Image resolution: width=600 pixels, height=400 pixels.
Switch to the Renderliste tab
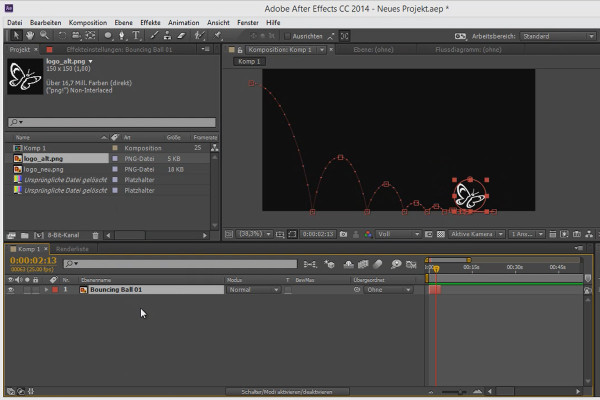coord(72,249)
